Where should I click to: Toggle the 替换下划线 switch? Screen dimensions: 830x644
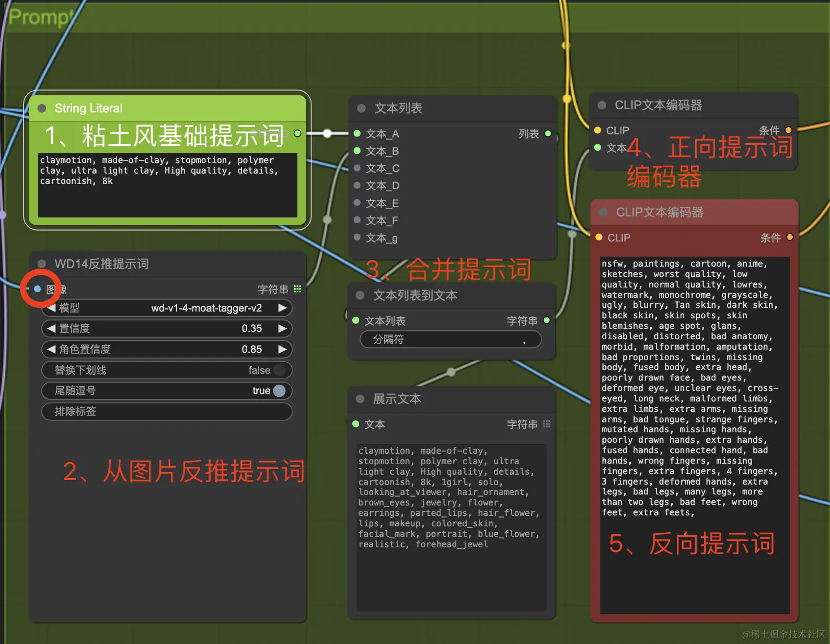pyautogui.click(x=279, y=370)
